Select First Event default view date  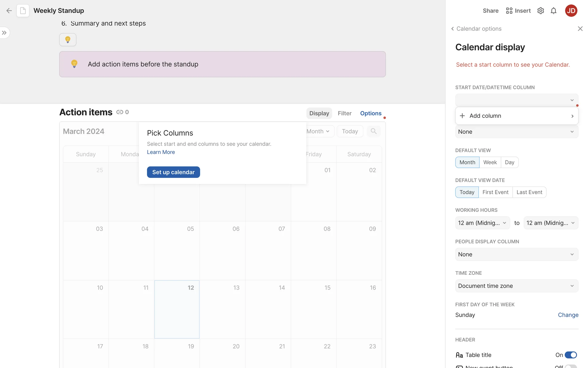(495, 192)
